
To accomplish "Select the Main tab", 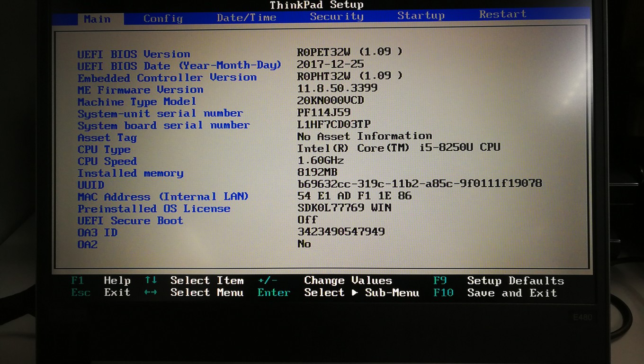I will (x=97, y=19).
